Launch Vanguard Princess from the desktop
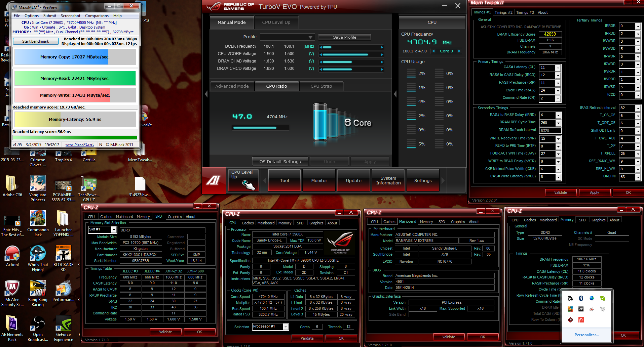Viewport: 644px width, 347px height. pos(38,188)
